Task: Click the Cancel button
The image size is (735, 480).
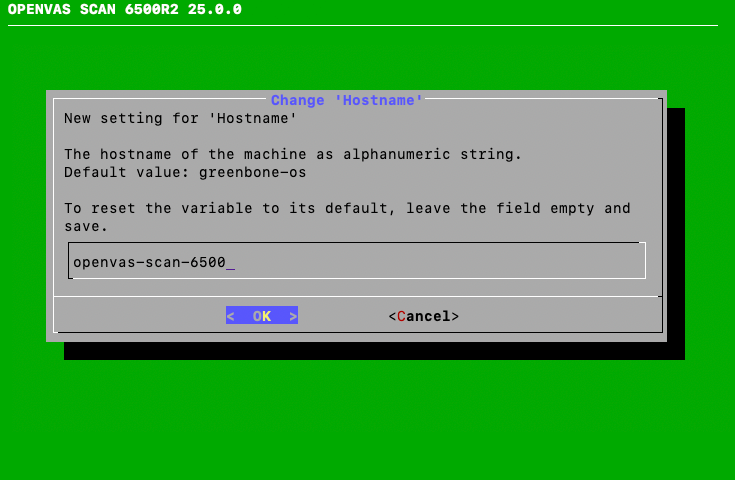Action: click(423, 316)
